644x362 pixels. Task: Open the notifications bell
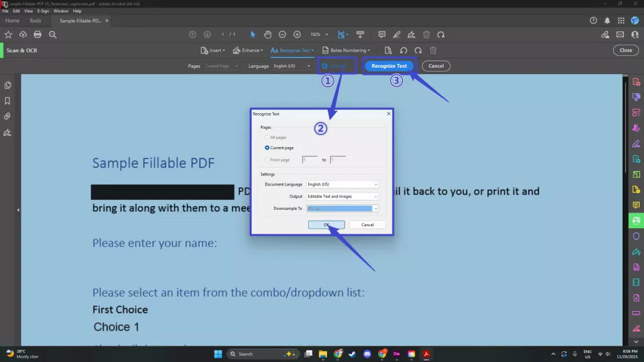pos(607,21)
